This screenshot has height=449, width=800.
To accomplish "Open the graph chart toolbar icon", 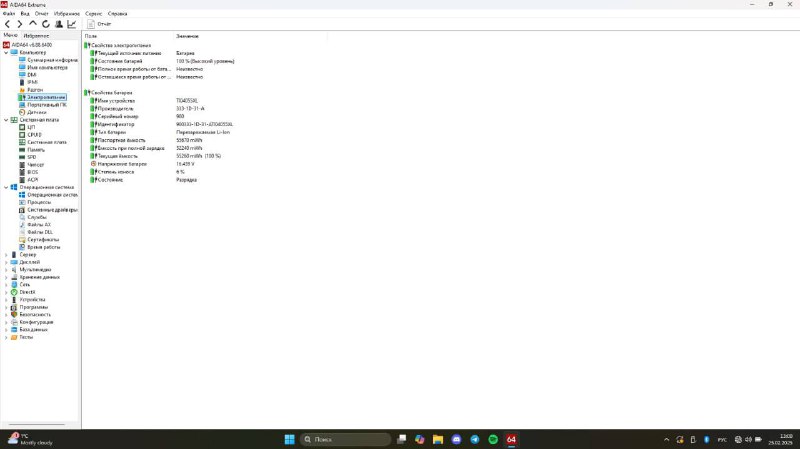I will point(72,23).
